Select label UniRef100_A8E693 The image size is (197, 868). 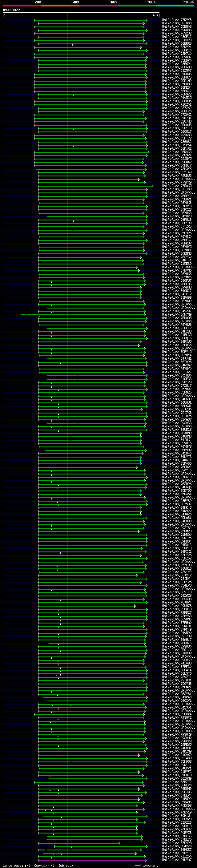pyautogui.click(x=177, y=67)
